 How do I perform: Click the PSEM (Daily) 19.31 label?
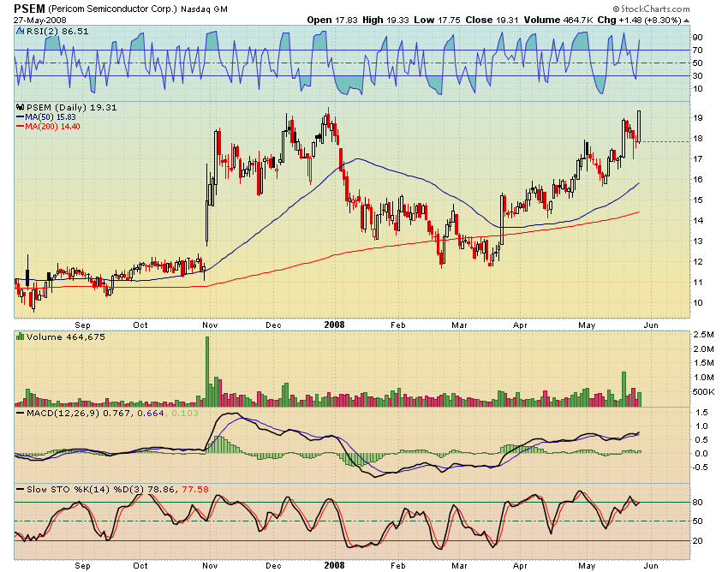[x=71, y=107]
